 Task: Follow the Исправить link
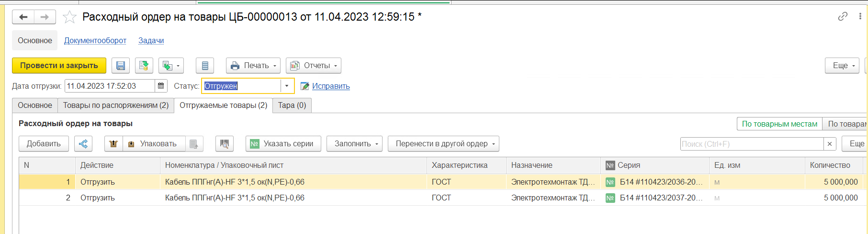coord(331,86)
